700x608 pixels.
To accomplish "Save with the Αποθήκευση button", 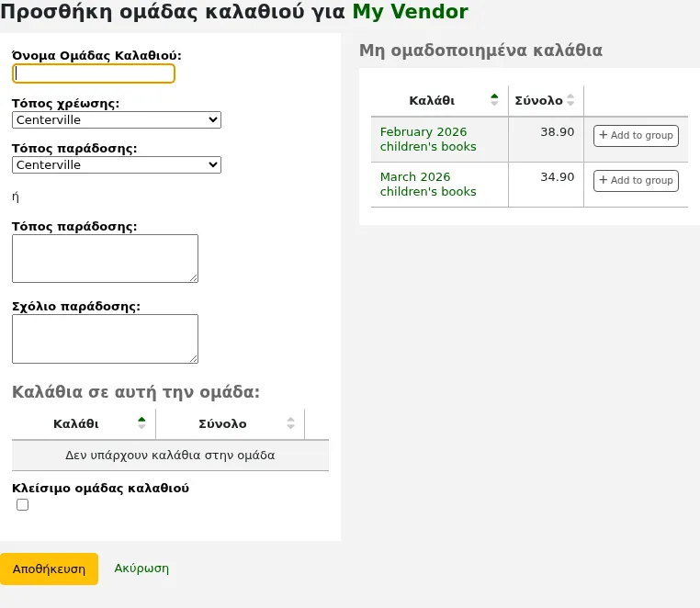I will pyautogui.click(x=49, y=569).
